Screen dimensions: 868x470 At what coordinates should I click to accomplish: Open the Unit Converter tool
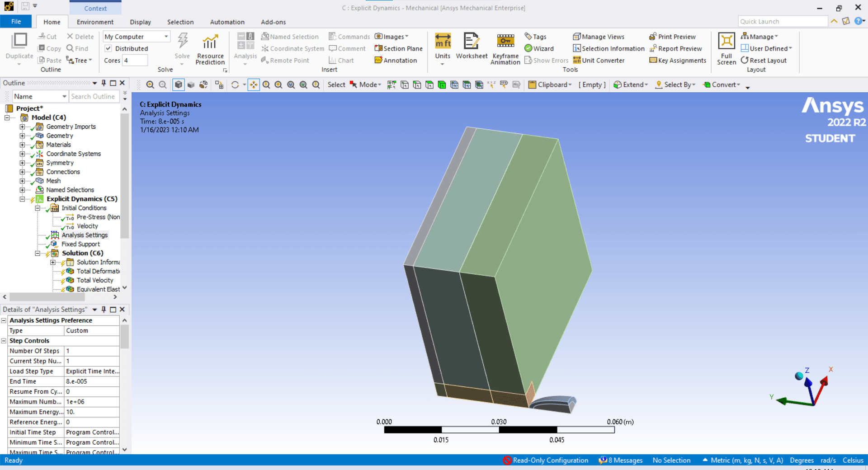click(599, 60)
